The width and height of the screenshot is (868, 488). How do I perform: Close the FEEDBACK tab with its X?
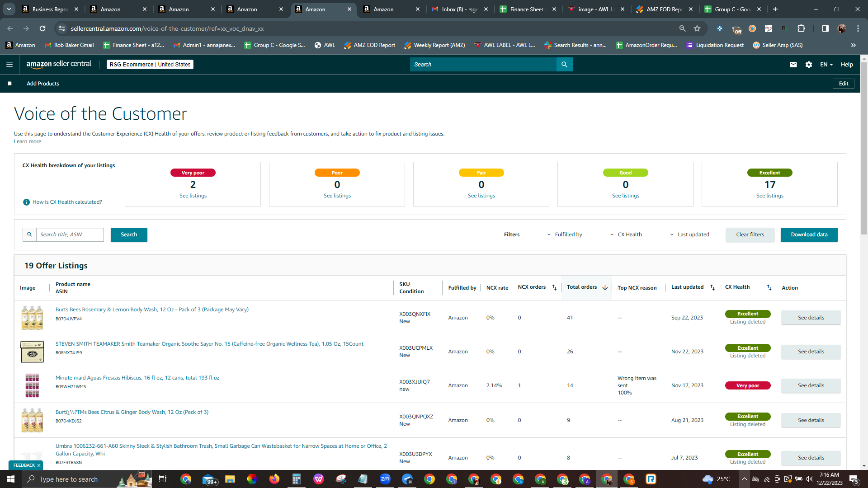coord(39,465)
